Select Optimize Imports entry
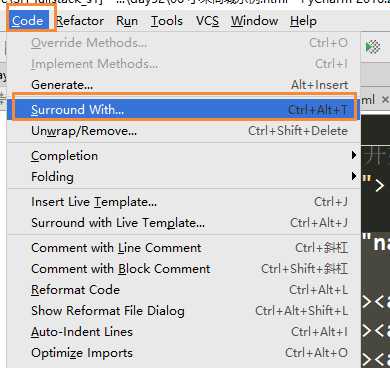390x368 pixels. tap(183, 353)
